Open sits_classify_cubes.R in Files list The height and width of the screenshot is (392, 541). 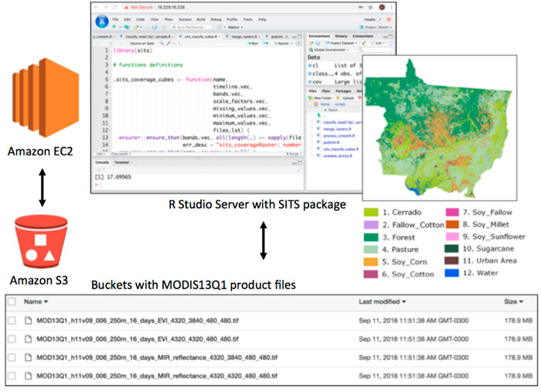(x=341, y=148)
